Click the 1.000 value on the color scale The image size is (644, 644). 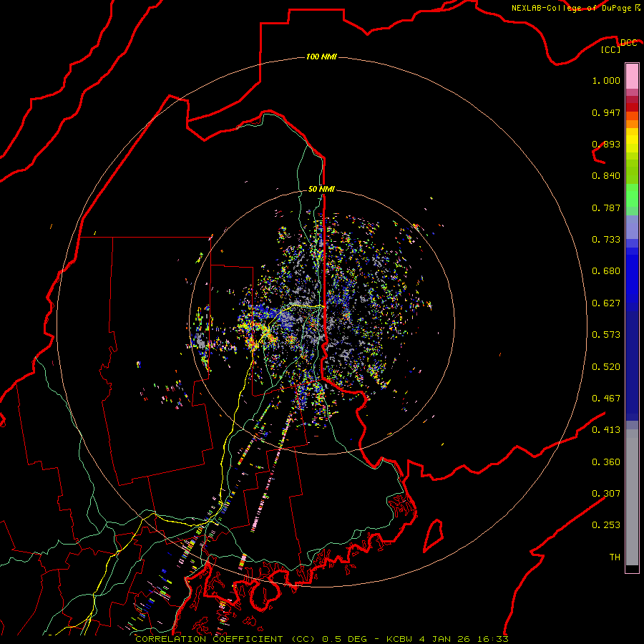coord(606,80)
